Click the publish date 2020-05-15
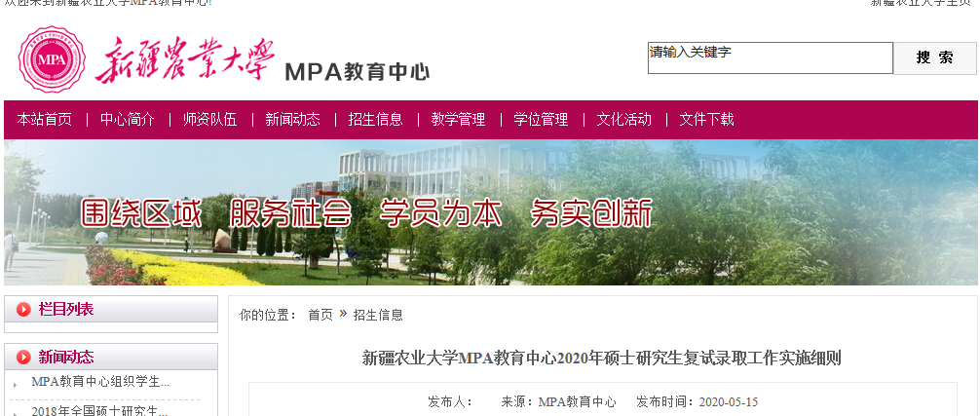Image resolution: width=980 pixels, height=416 pixels. click(x=728, y=401)
